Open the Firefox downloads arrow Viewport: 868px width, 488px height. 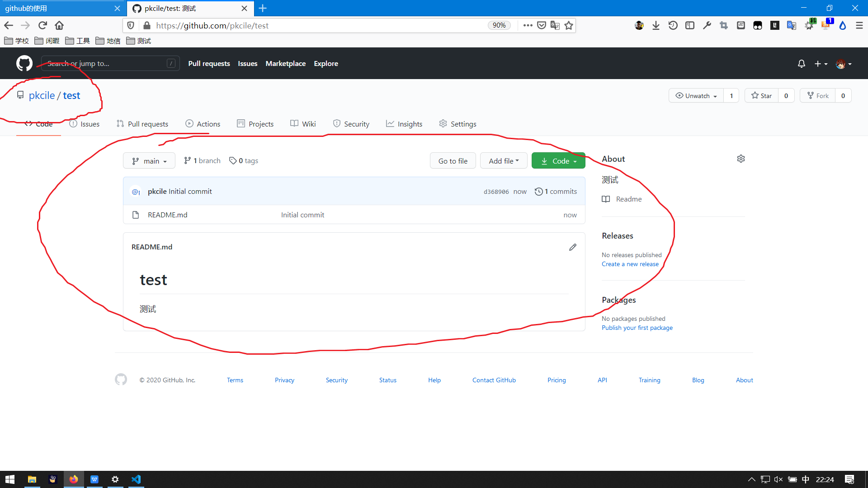tap(656, 25)
